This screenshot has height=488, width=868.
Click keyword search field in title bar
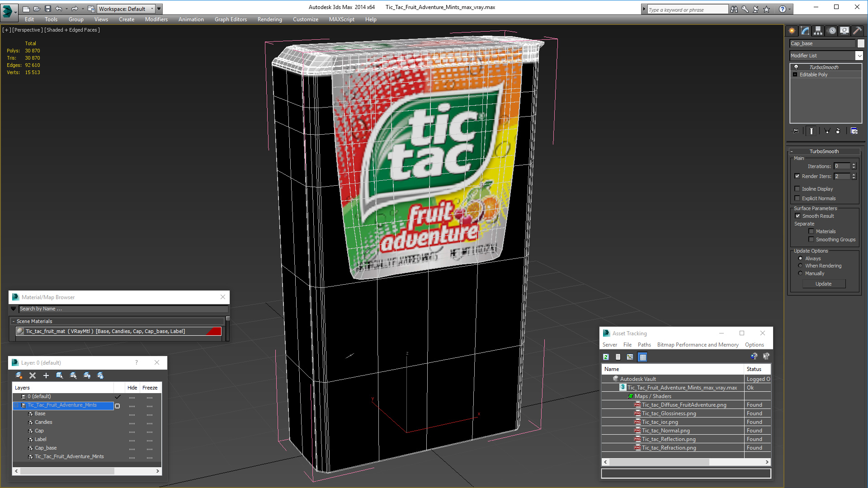688,9
